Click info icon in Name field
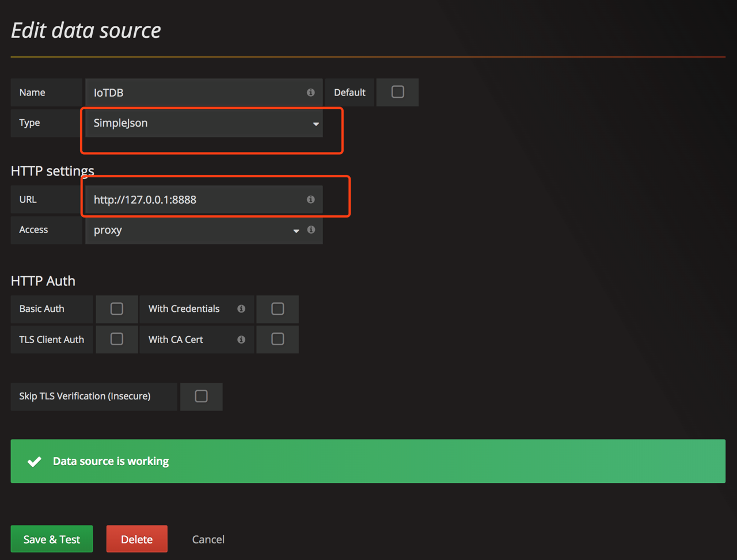Viewport: 737px width, 560px height. (x=310, y=93)
